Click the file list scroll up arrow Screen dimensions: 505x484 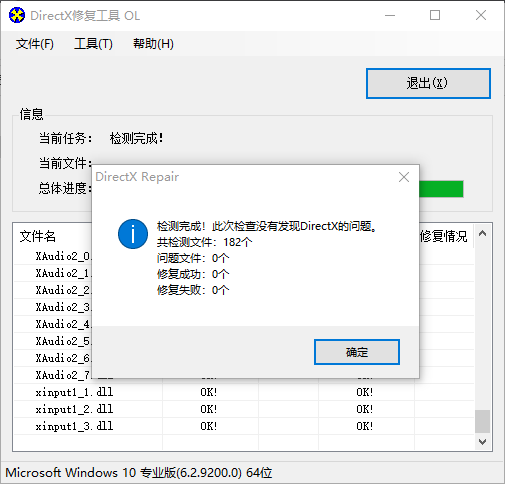click(482, 233)
